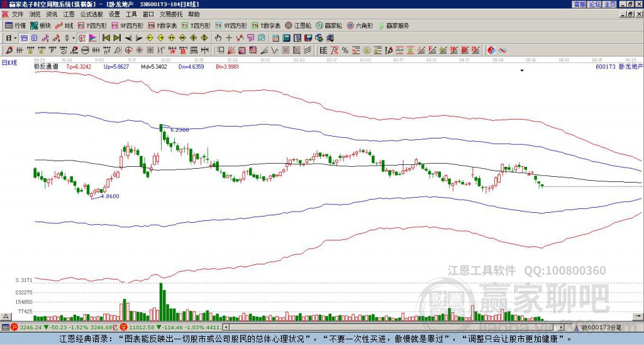The image size is (644, 345).
Task: Open the 9P四方形 tool
Action: pos(128,25)
